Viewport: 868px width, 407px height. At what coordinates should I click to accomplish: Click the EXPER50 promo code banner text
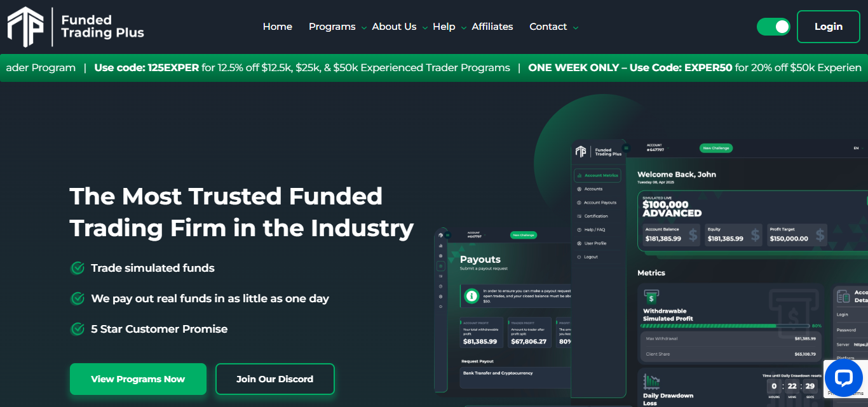[695, 68]
